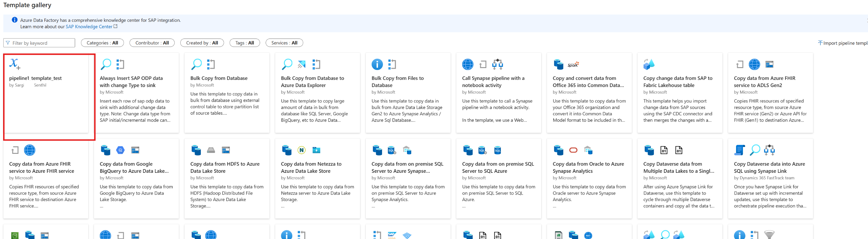The image size is (868, 239).
Task: Open the Contributor : All filter
Action: [x=152, y=43]
